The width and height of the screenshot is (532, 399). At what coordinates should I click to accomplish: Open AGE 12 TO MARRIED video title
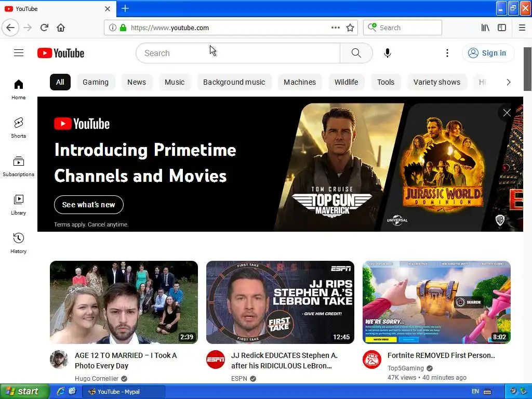point(126,361)
